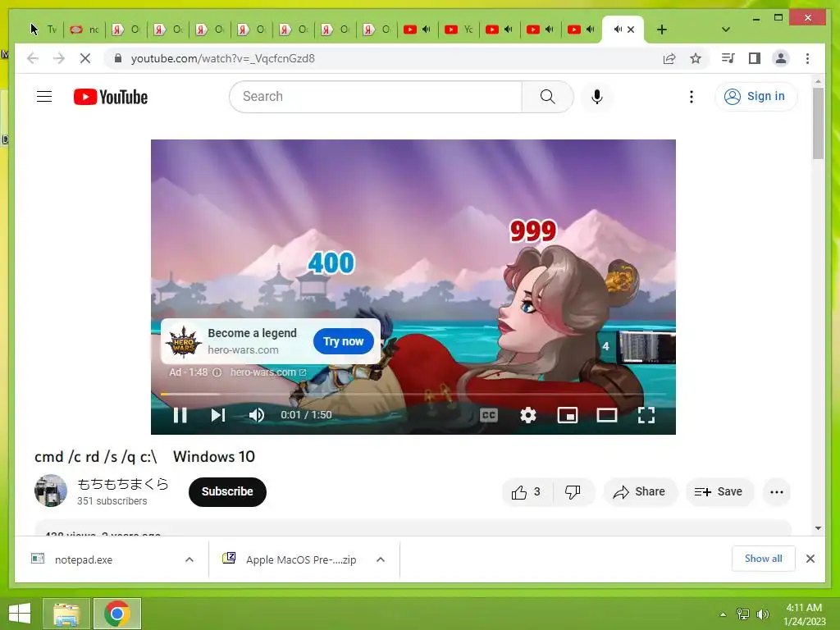Pause the video with the pause button
Screen dimensions: 840x630
click(180, 414)
